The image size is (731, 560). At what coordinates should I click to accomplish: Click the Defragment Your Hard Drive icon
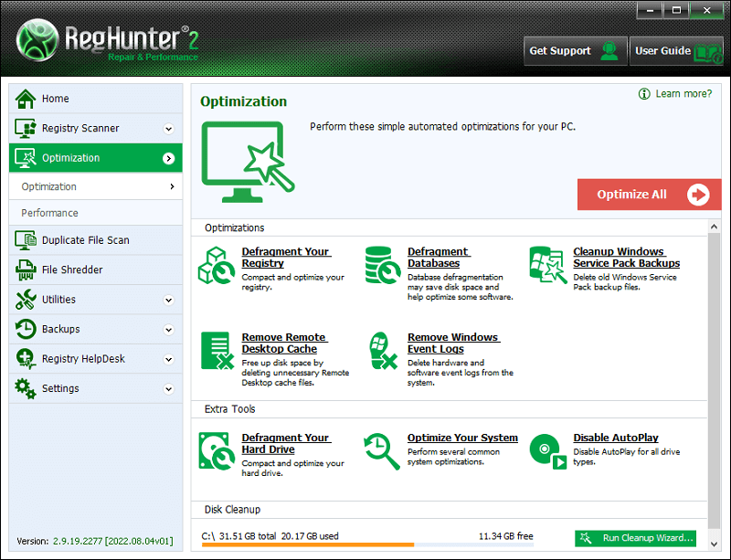coord(217,450)
